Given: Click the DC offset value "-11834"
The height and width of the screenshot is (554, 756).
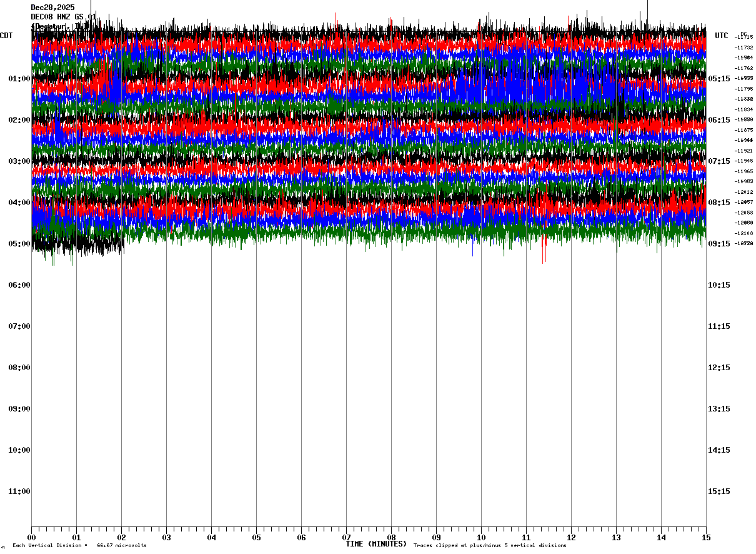Looking at the screenshot, I should (744, 109).
